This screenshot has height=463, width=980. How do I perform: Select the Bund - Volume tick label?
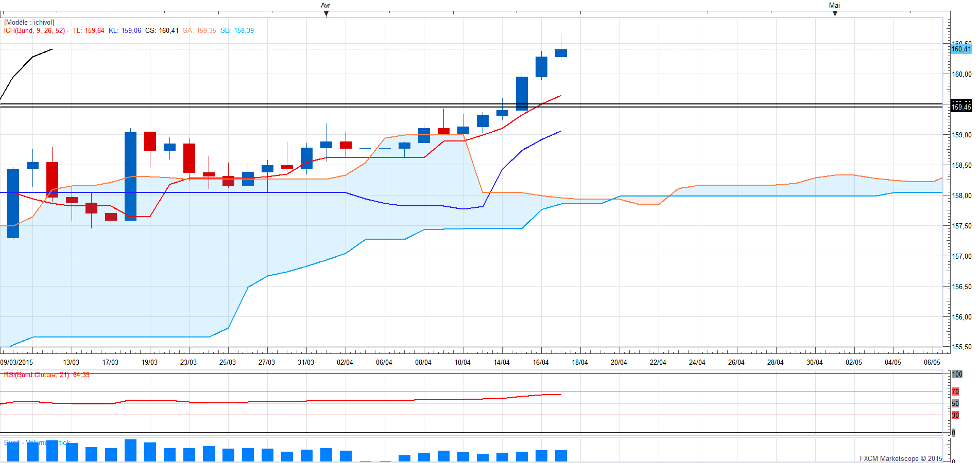point(37,442)
